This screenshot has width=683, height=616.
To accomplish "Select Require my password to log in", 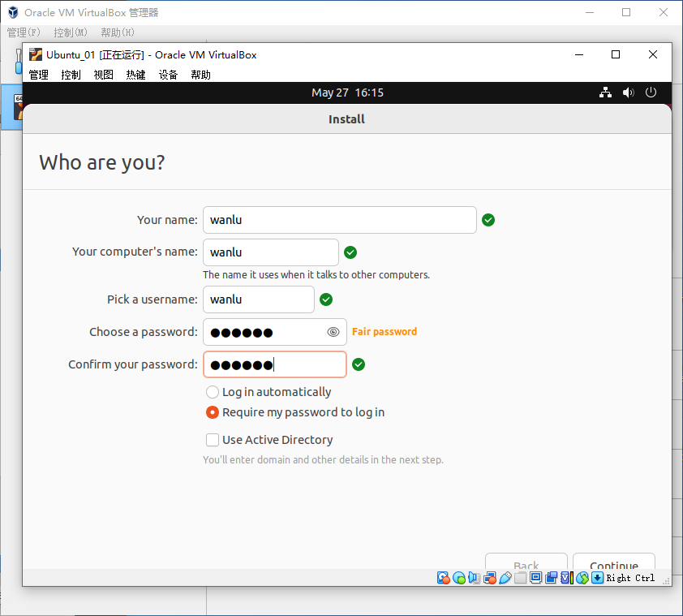I will tap(295, 412).
